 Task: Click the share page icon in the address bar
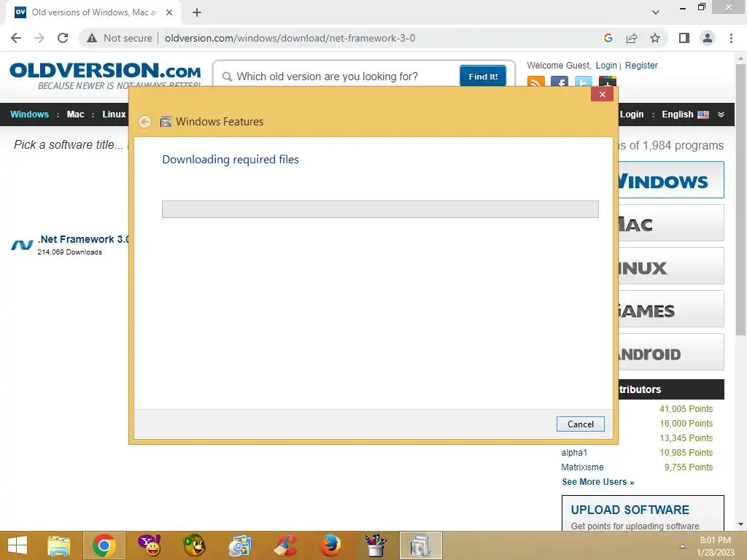coord(632,38)
